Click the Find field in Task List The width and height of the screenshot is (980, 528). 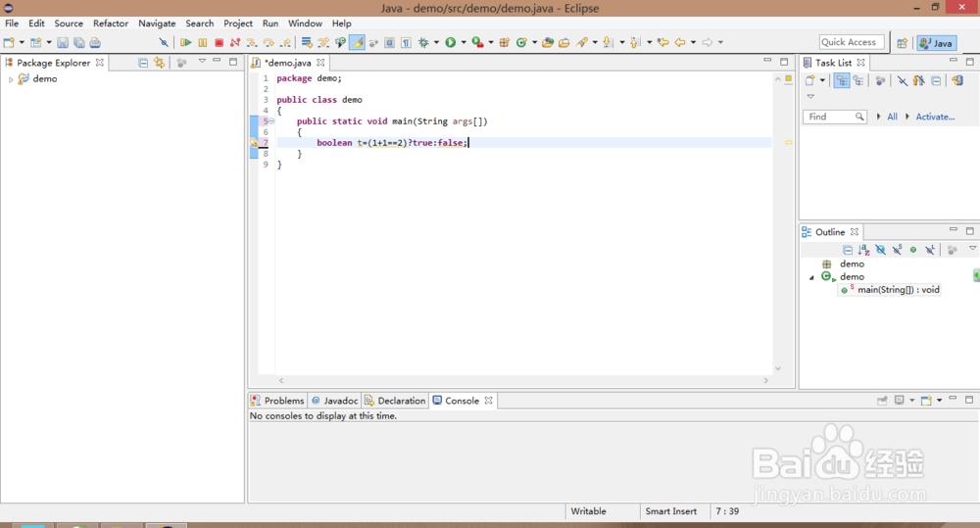[834, 117]
